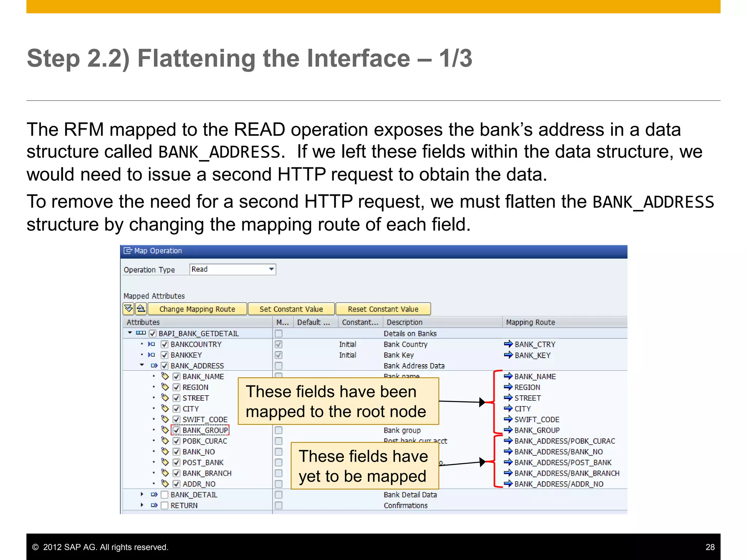Click the Set Constant Value button
Screen dimensions: 747x560
291,309
